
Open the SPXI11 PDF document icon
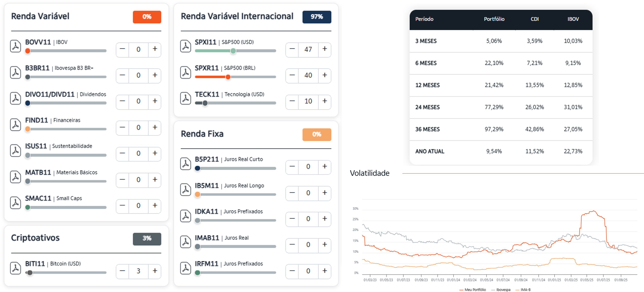click(186, 46)
